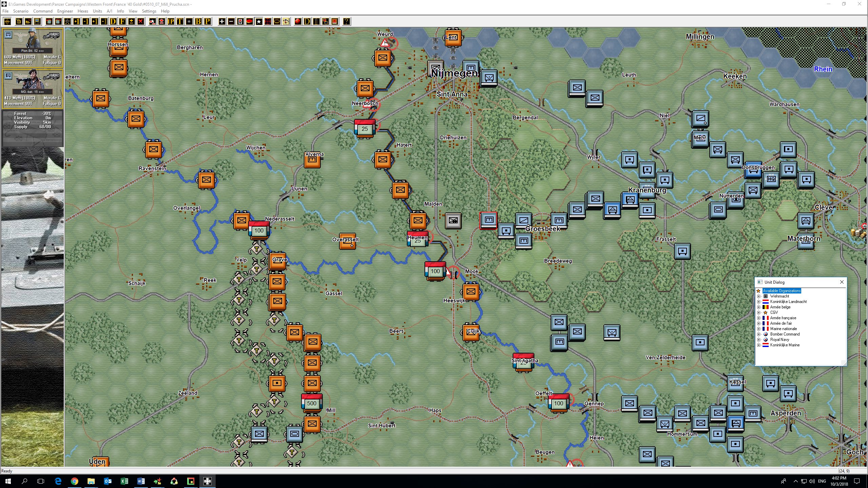Open the A/I menu
Viewport: 868px width, 488px height.
[110, 11]
